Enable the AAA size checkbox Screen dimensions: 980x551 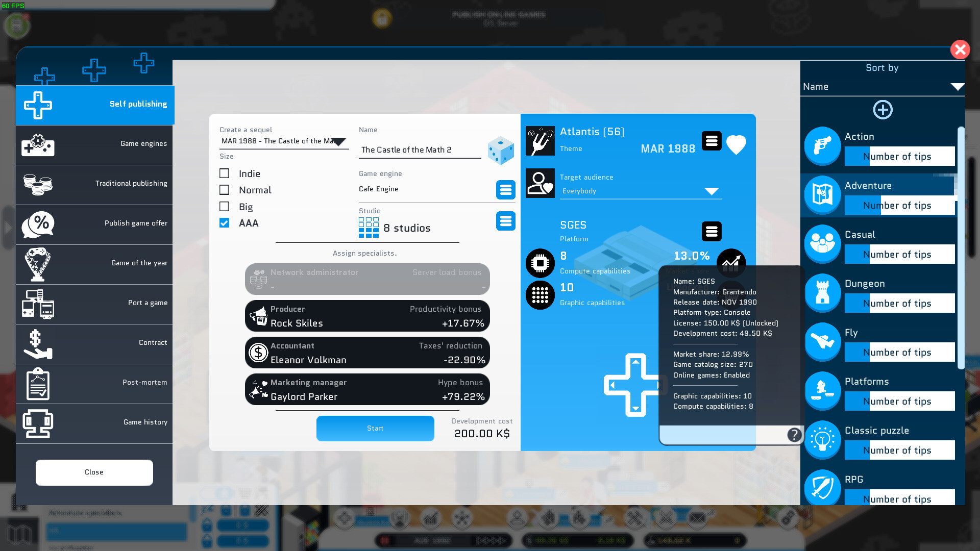pos(224,222)
